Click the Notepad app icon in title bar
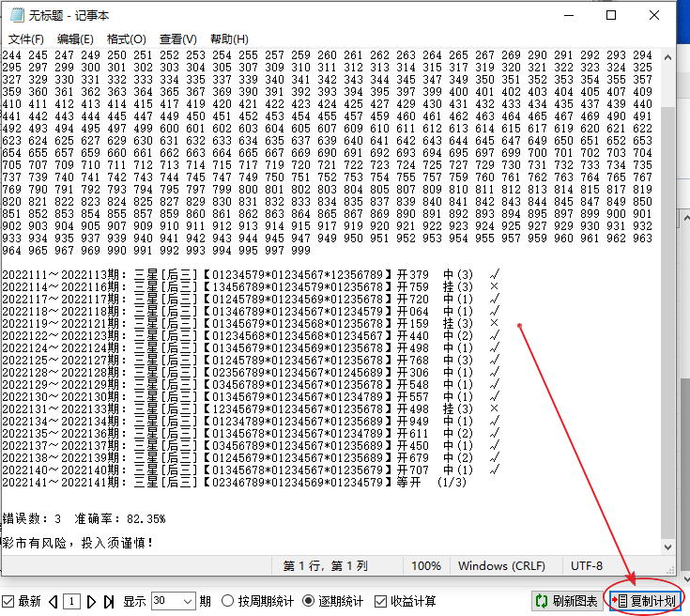The height and width of the screenshot is (616, 690). [17, 15]
